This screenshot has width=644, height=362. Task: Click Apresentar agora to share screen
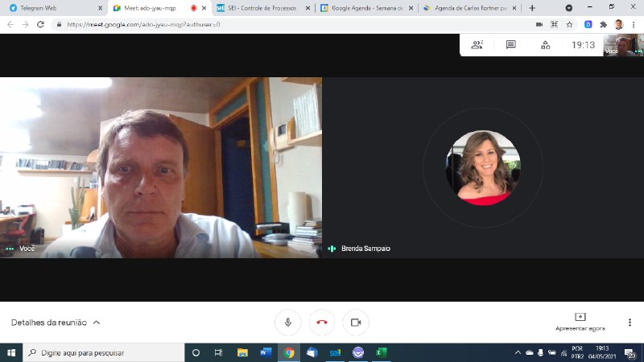pos(580,322)
